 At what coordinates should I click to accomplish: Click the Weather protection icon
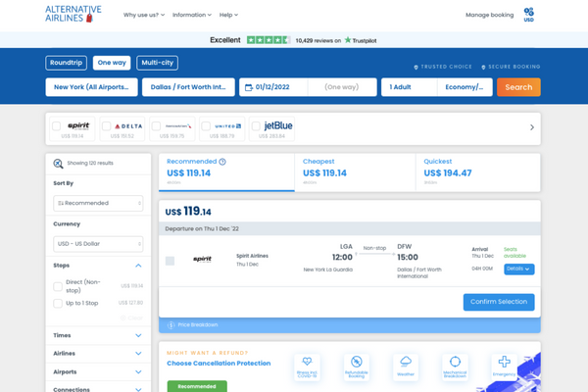tap(406, 367)
